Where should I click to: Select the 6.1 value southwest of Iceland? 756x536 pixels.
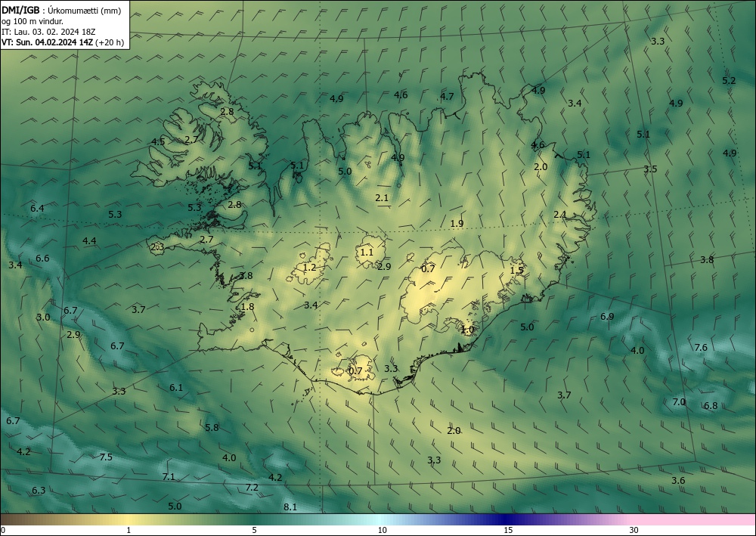point(176,387)
